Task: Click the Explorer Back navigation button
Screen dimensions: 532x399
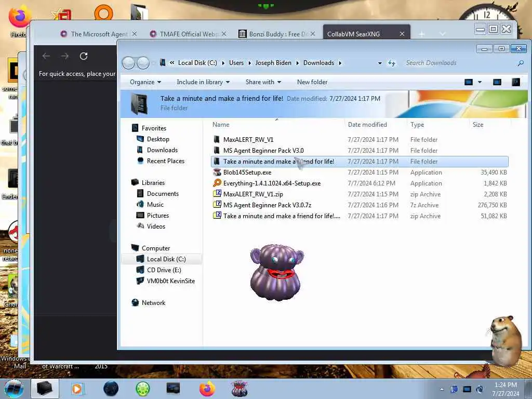Action: [128, 63]
